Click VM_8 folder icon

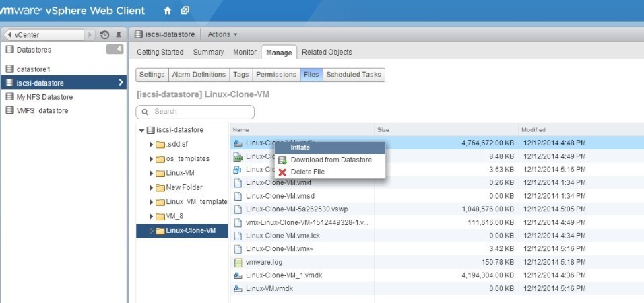pos(160,216)
